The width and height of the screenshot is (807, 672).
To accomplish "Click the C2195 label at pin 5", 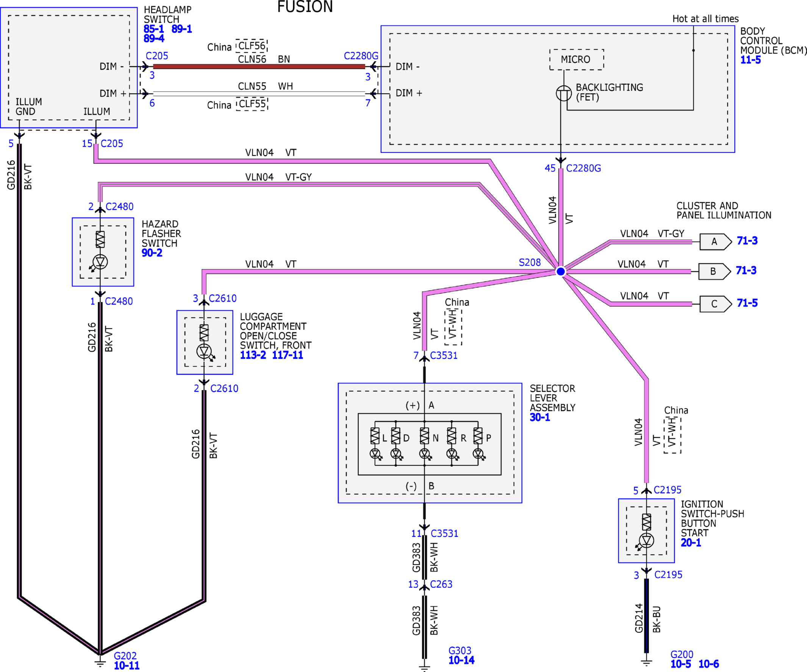I will (x=668, y=490).
